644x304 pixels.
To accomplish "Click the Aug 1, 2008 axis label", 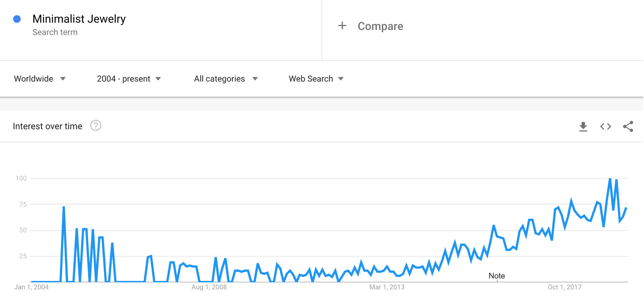I will click(x=209, y=287).
